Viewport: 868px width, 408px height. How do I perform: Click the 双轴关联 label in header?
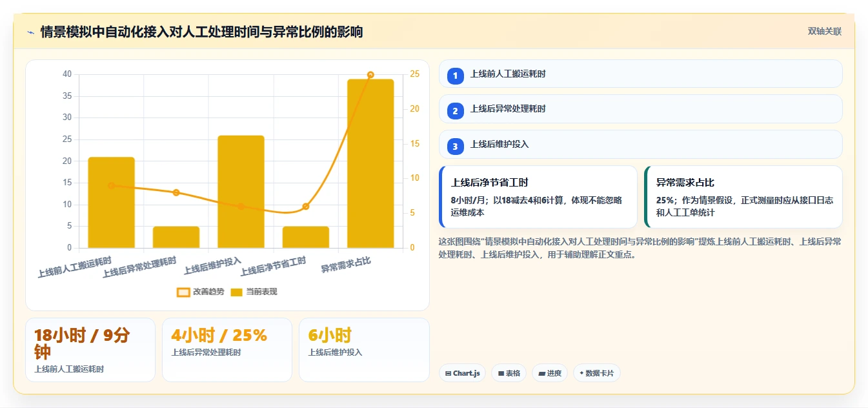pos(825,31)
